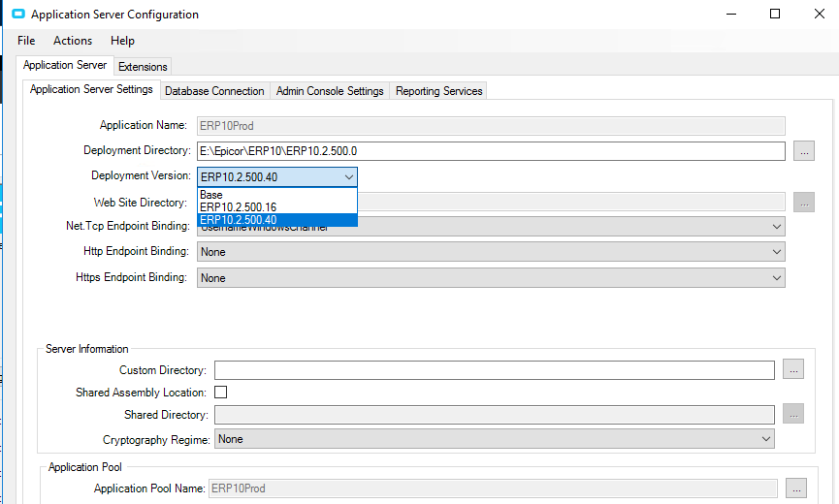This screenshot has height=504, width=839.
Task: Switch to the Database Connection tab
Action: point(214,91)
